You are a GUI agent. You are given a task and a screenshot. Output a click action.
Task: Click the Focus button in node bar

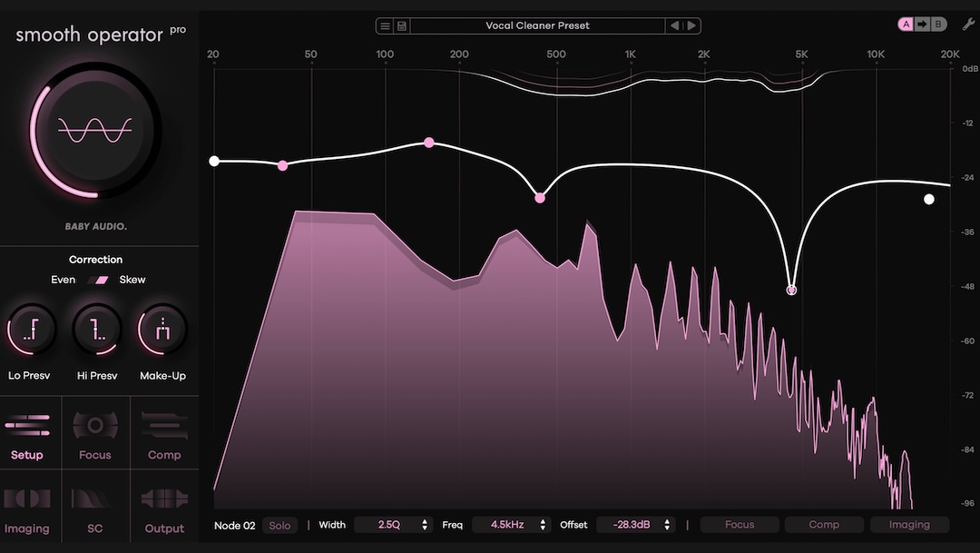[x=740, y=525]
